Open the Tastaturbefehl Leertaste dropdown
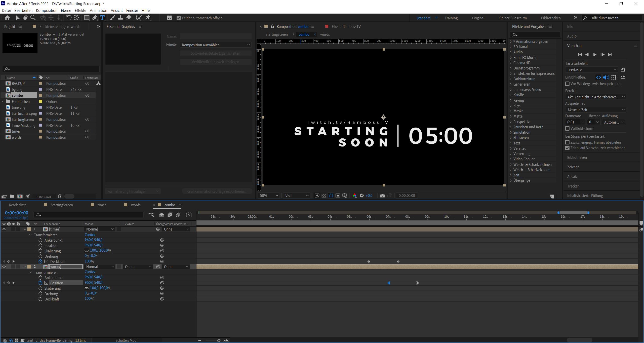Screen dimensions: 644x343 591,70
